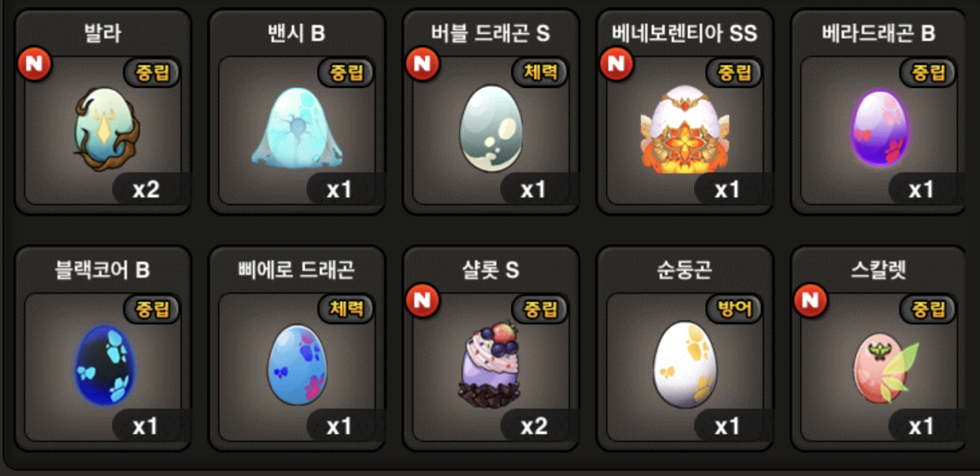The image size is (980, 476).
Task: Select the white 순둥곤 egg
Action: pos(685,365)
